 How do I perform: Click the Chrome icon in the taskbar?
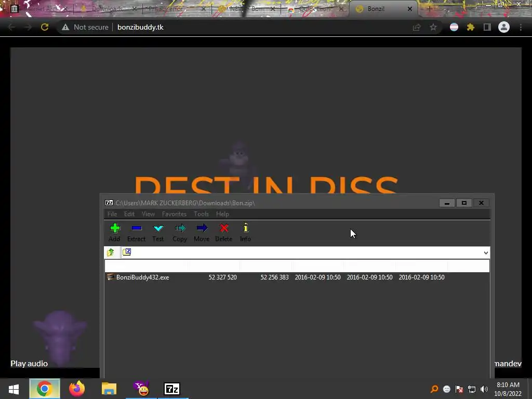click(x=45, y=389)
